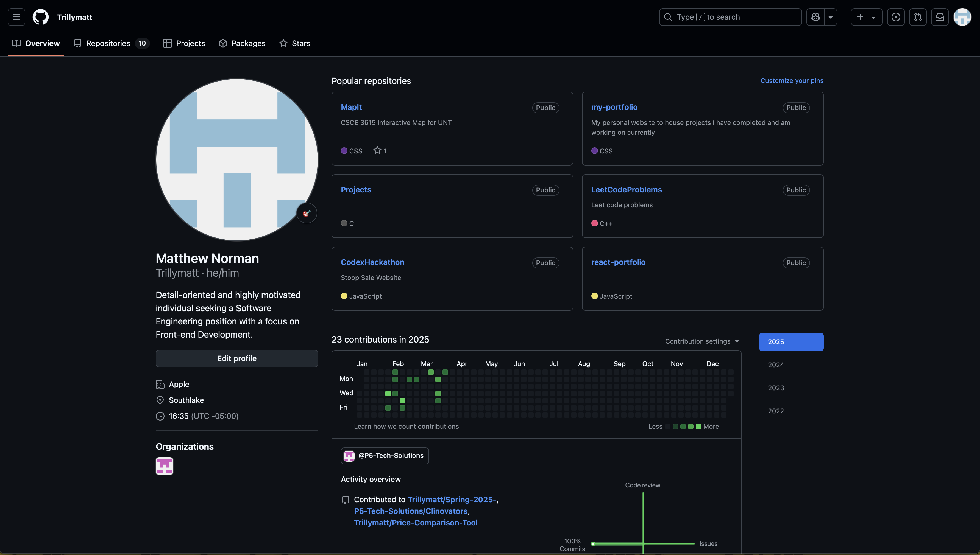
Task: Select the 2022 contributions year
Action: 776,411
